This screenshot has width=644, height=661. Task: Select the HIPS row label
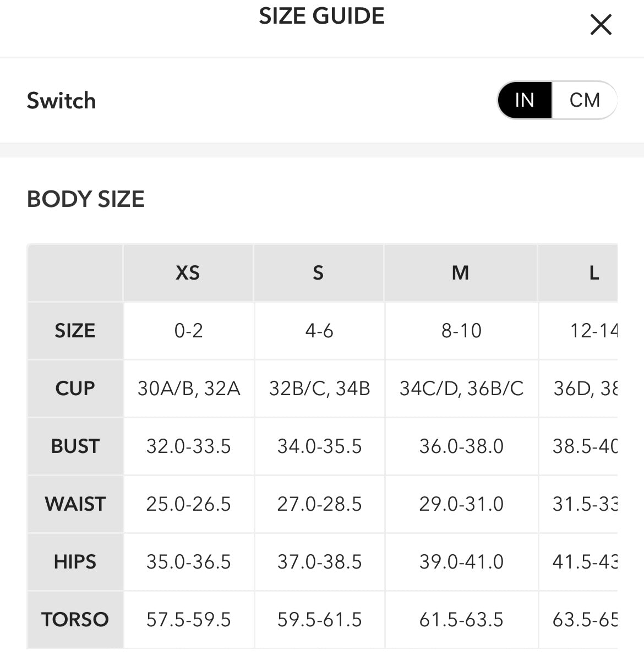tap(75, 562)
